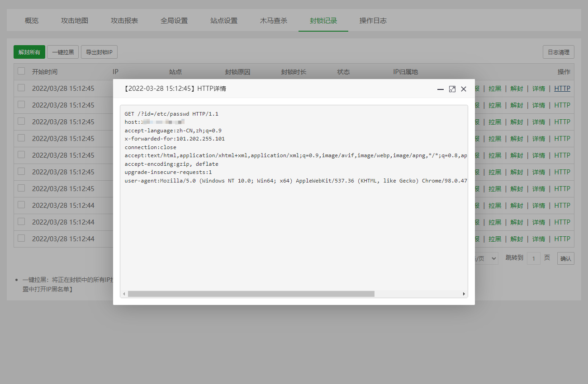Click the 解封所有 button
This screenshot has height=384, width=588.
point(29,52)
